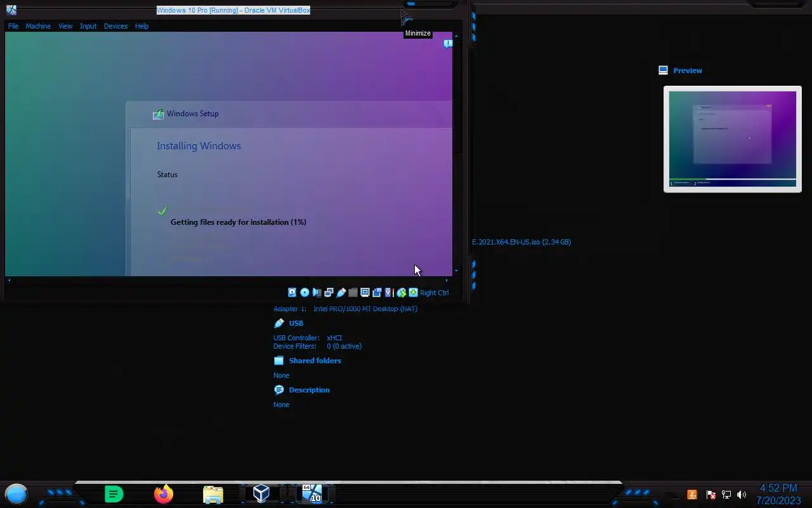Image resolution: width=812 pixels, height=508 pixels.
Task: Click the VM preview thumbnail
Action: click(x=733, y=139)
